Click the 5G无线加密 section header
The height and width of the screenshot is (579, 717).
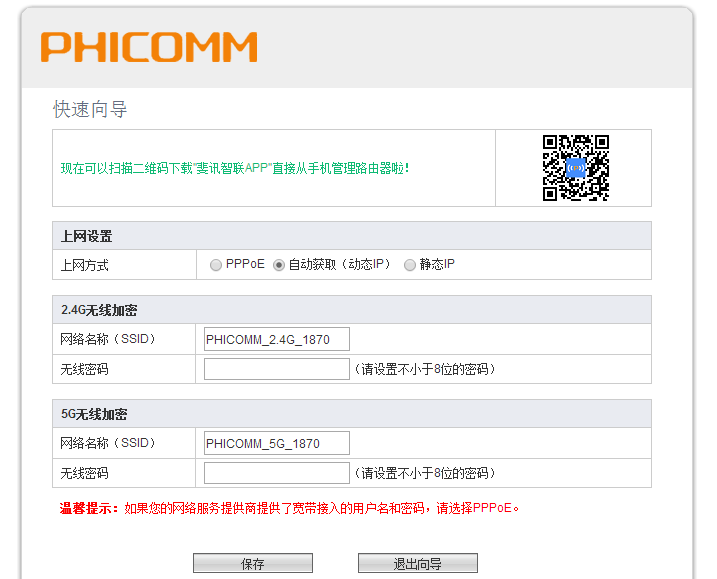pos(352,414)
